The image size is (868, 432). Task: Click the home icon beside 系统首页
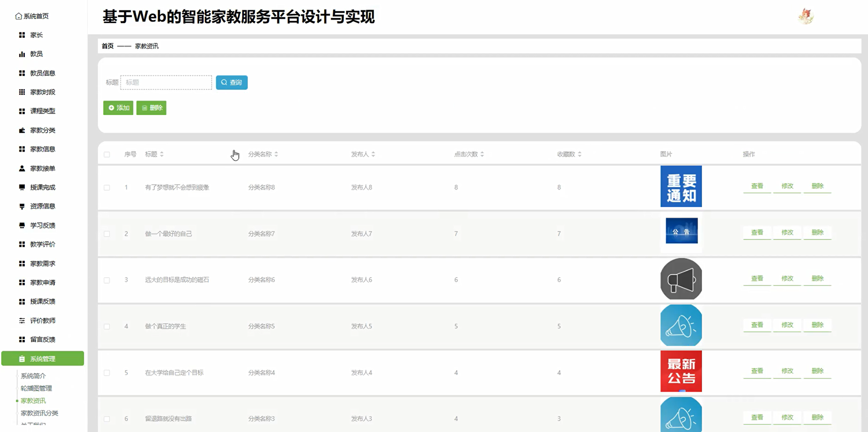point(18,16)
